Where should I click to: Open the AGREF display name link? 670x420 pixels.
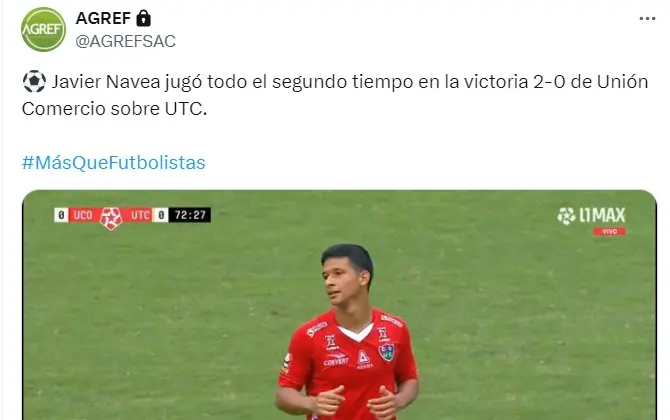(103, 18)
